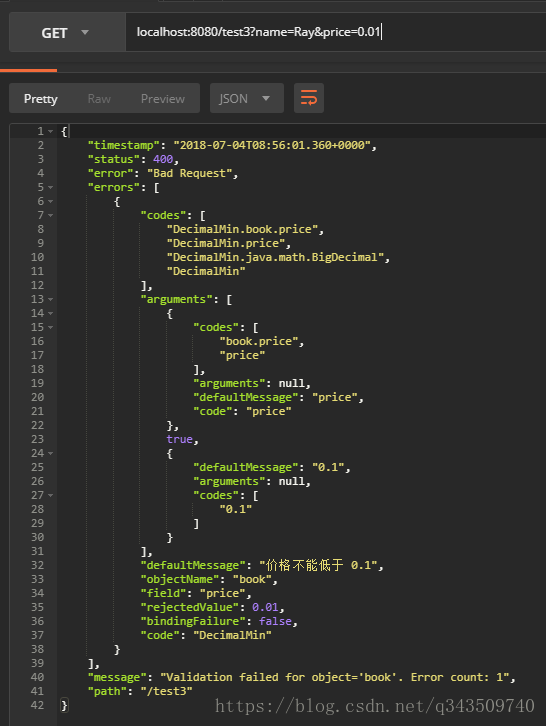Collapse the errors array on line 5
This screenshot has width=546, height=726.
[x=50, y=188]
